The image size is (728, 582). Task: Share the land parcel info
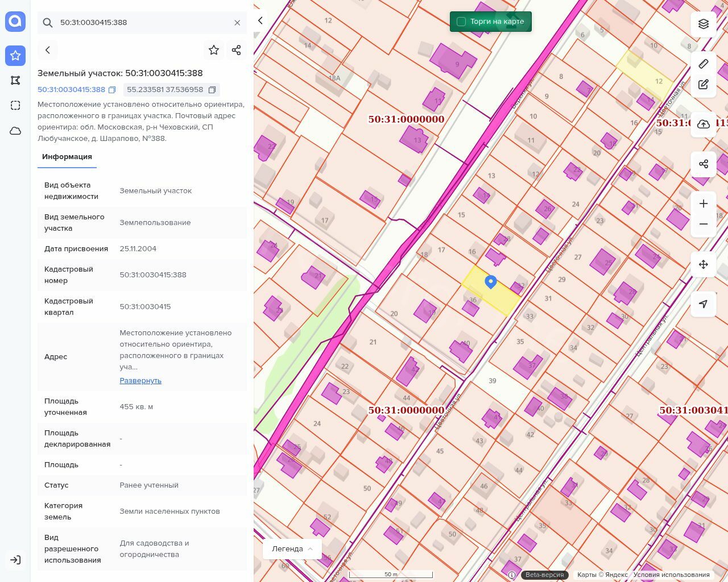tap(237, 50)
